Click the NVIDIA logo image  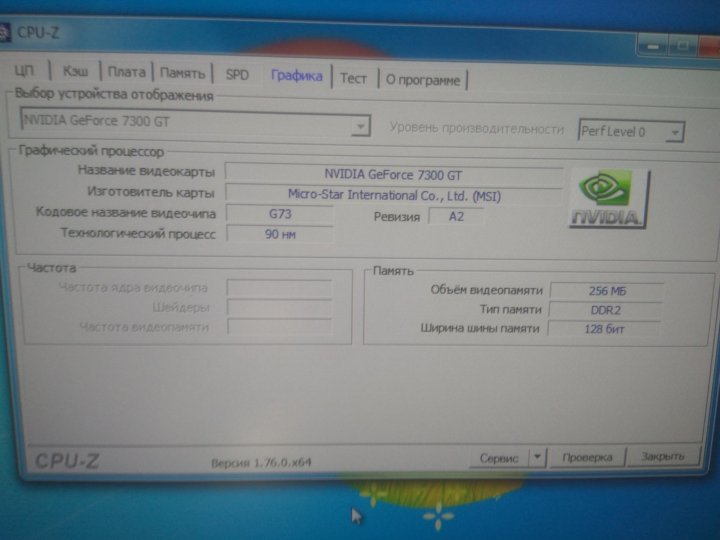tap(608, 200)
